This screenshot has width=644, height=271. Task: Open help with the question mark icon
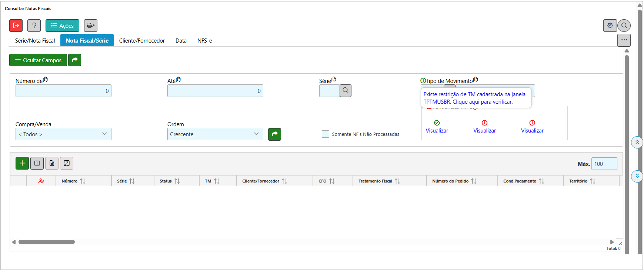coord(34,26)
